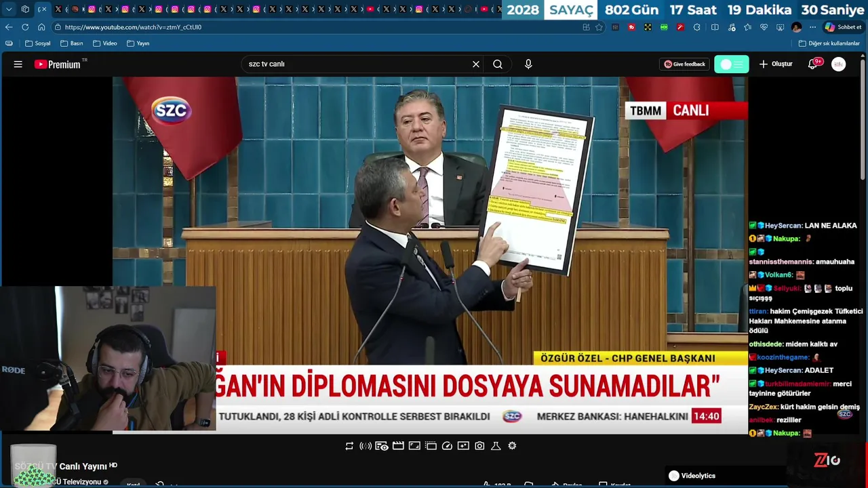Viewport: 868px width, 488px height.
Task: Open the tab actions workspace icon
Action: [x=25, y=9]
